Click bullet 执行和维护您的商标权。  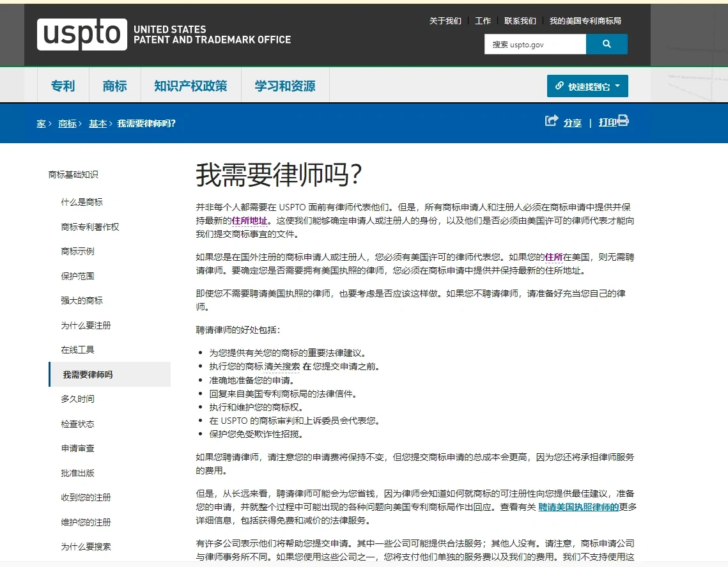click(x=257, y=408)
